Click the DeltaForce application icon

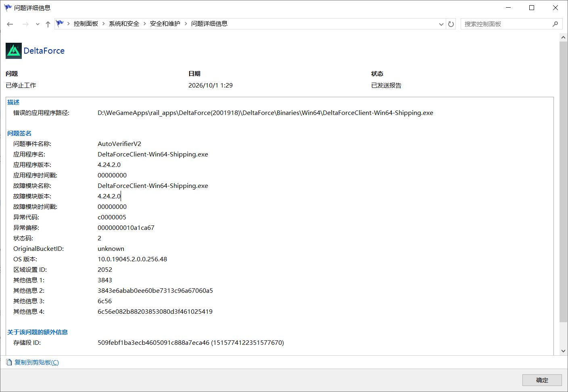click(14, 51)
